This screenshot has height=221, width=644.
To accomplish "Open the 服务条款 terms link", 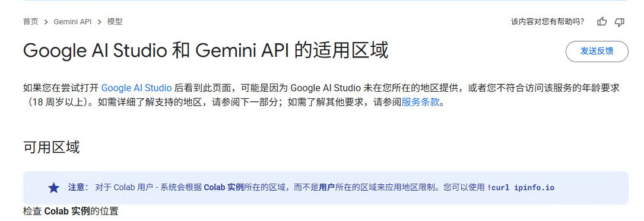I will click(420, 103).
